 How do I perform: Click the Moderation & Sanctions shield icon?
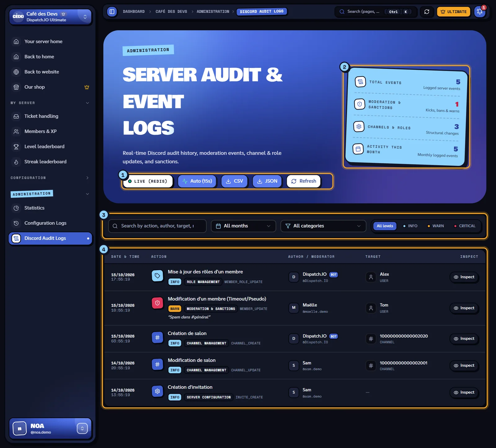pos(359,104)
